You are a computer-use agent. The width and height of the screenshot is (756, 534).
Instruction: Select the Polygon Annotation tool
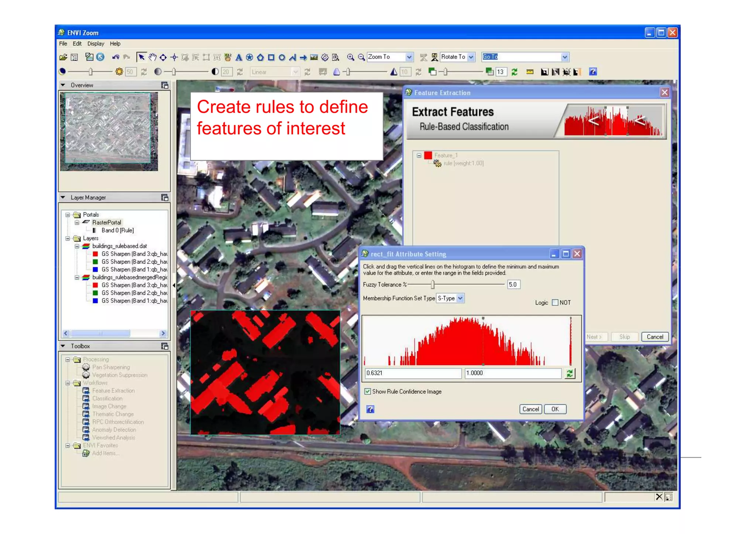tap(260, 57)
